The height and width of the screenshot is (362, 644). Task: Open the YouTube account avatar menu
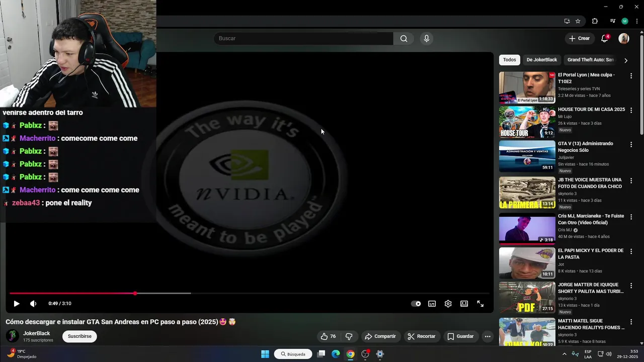pos(624,39)
